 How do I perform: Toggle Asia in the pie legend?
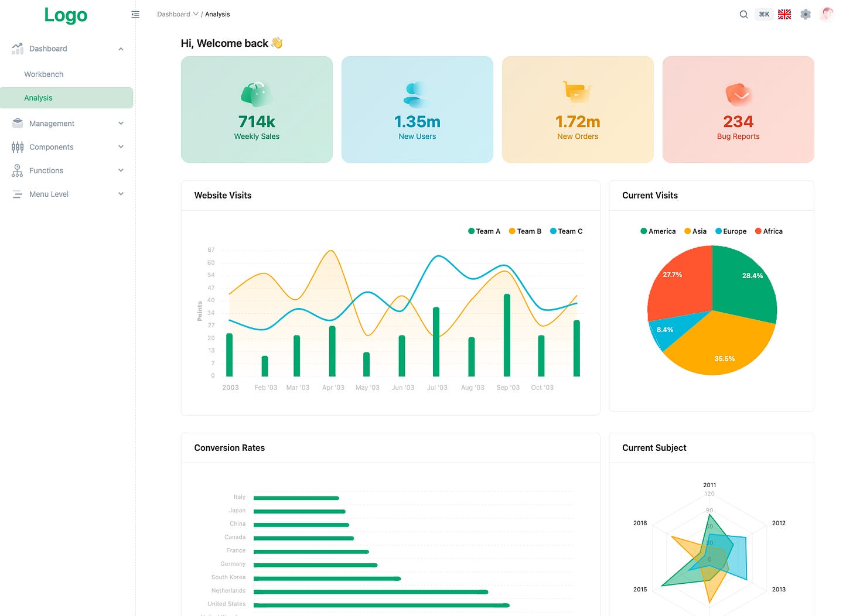(x=695, y=231)
